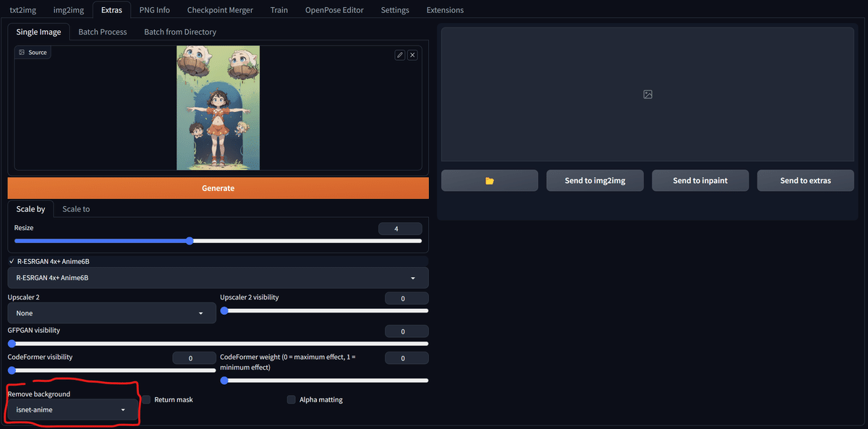Switch to Batch from Directory sub-tab
This screenshot has height=429, width=868.
(x=180, y=32)
